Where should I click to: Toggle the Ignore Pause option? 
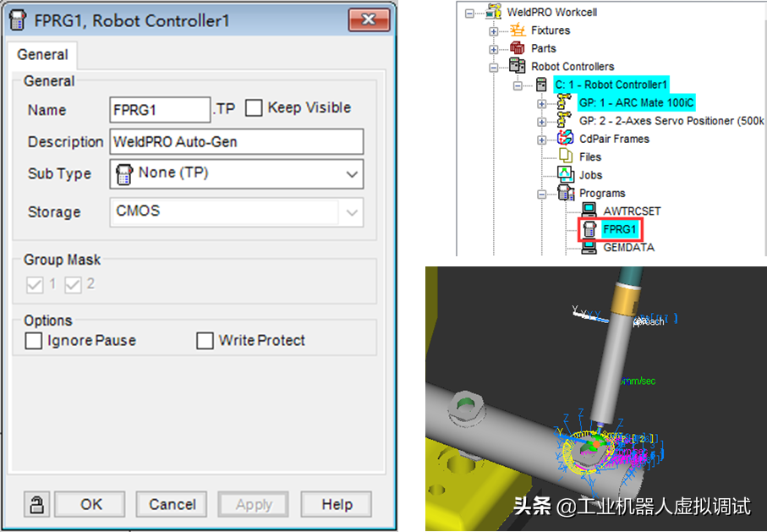coord(34,341)
